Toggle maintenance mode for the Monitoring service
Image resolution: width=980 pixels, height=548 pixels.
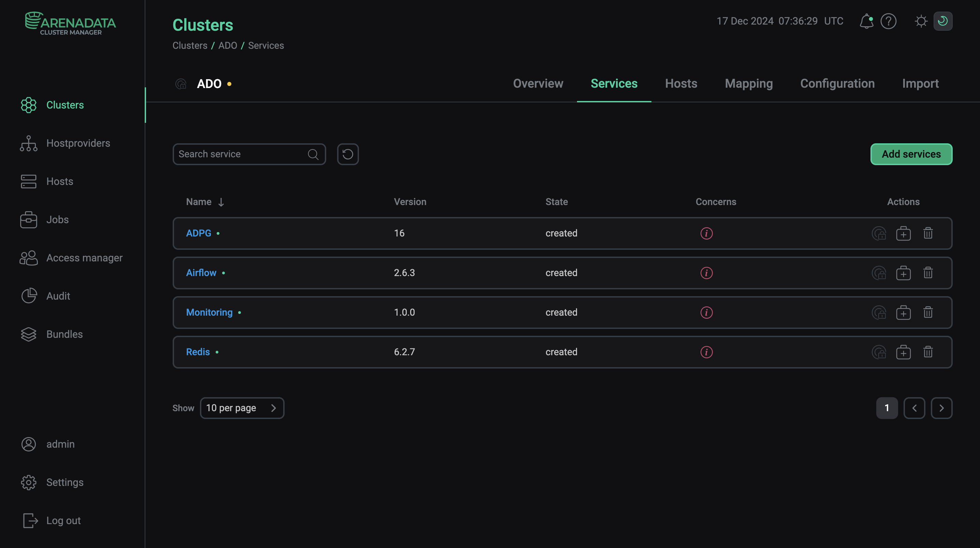tap(879, 313)
